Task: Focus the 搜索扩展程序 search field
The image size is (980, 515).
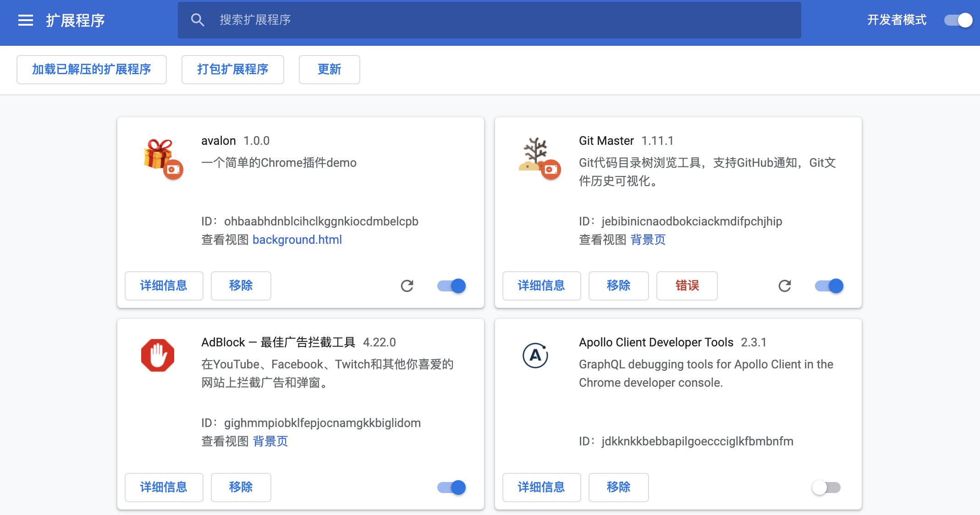Action: click(x=490, y=20)
